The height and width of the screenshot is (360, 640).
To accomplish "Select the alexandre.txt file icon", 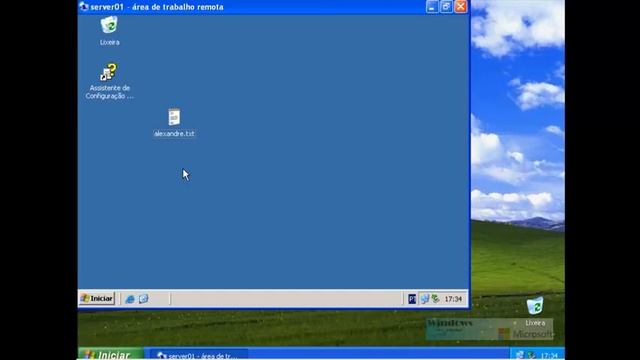I will [x=174, y=117].
